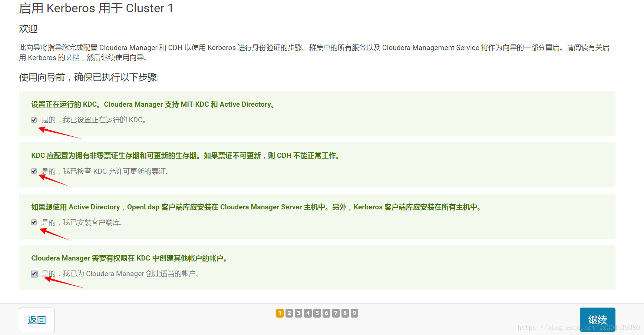Screen dimensions: 644x335
Task: Open the Kerberos 文档 documentation link
Action: (73, 57)
